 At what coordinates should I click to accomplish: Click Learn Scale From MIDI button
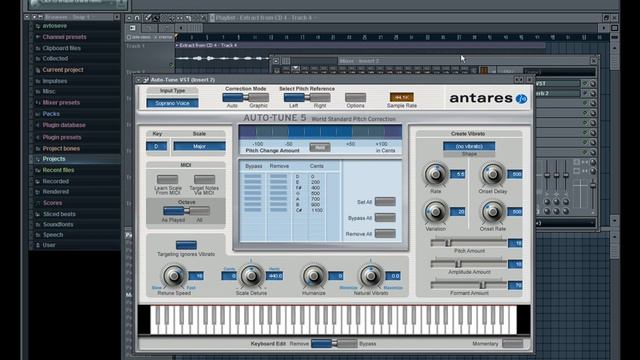point(167,180)
